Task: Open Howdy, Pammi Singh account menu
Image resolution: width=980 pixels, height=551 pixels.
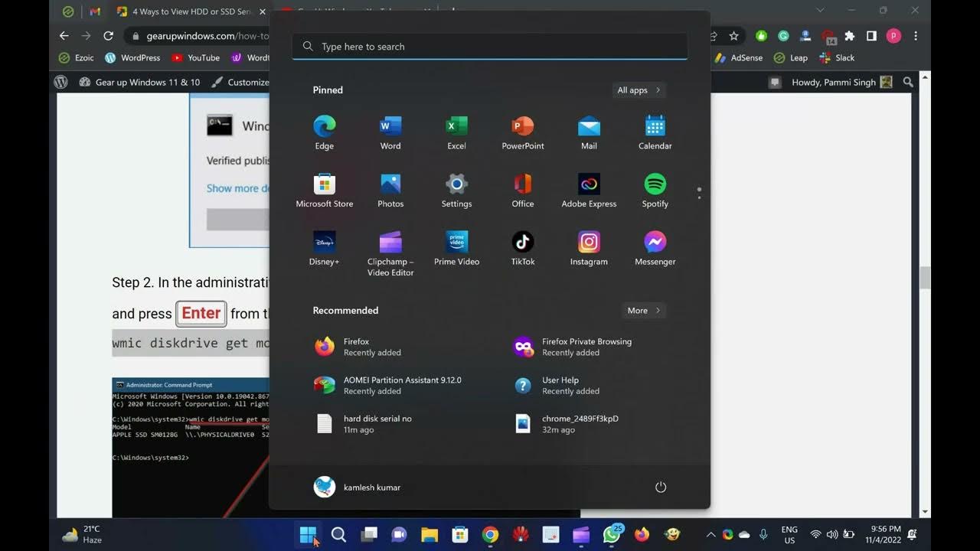Action: pyautogui.click(x=841, y=82)
